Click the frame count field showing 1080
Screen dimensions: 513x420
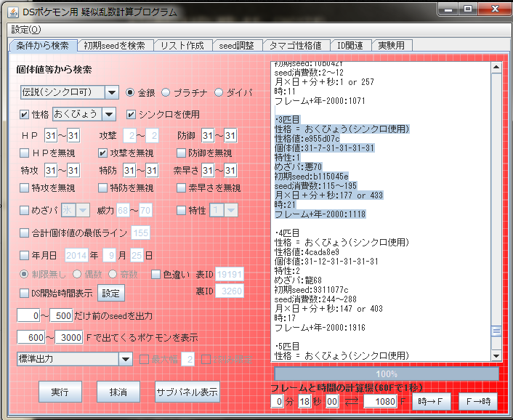pos(381,401)
